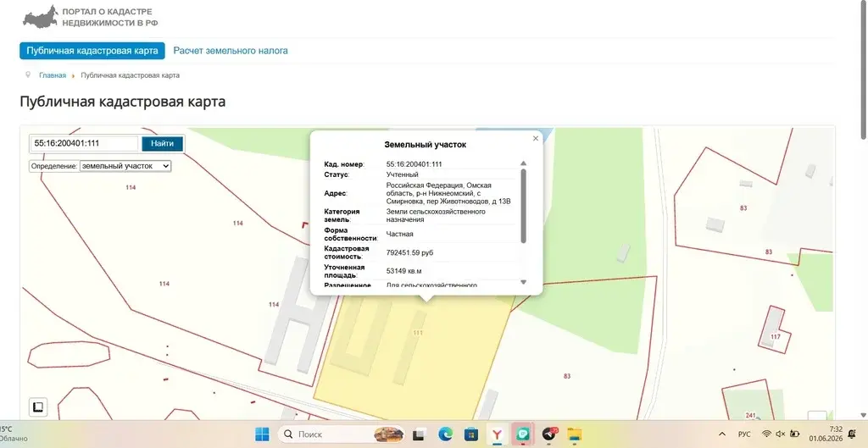Click cadastral value 792451.59 руб

coord(409,252)
